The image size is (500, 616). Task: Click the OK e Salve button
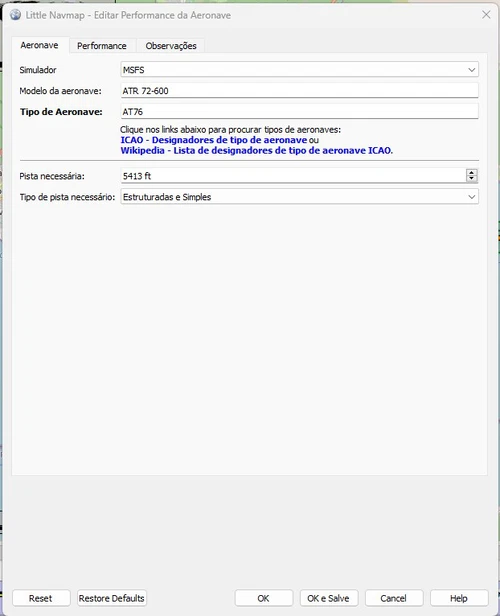[329, 598]
